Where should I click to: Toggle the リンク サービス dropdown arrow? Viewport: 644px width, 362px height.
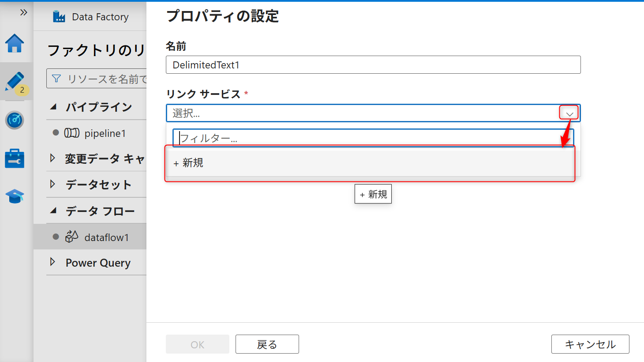[x=569, y=113]
